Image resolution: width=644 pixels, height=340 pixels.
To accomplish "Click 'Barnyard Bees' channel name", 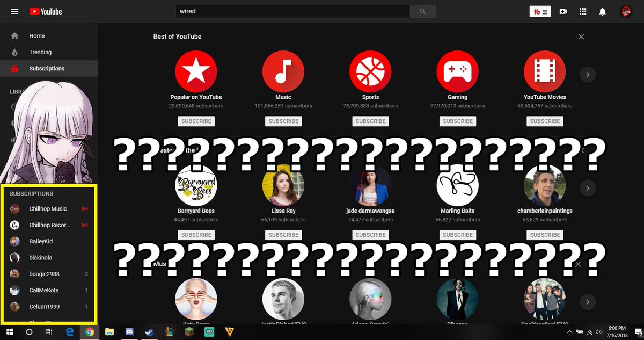I will coord(196,211).
